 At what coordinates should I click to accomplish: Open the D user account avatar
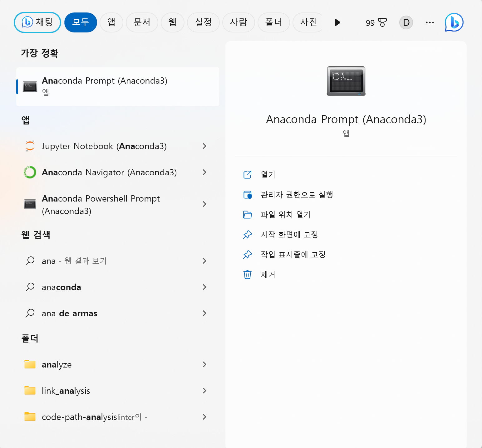click(406, 22)
